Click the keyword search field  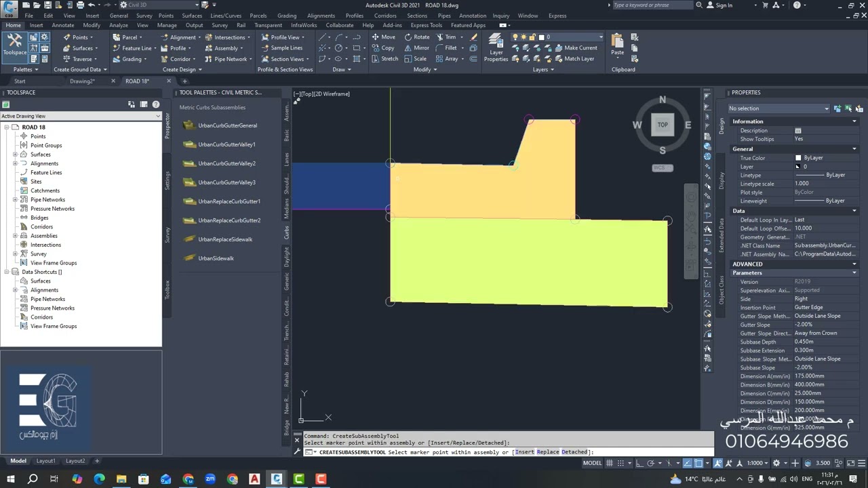(x=652, y=5)
